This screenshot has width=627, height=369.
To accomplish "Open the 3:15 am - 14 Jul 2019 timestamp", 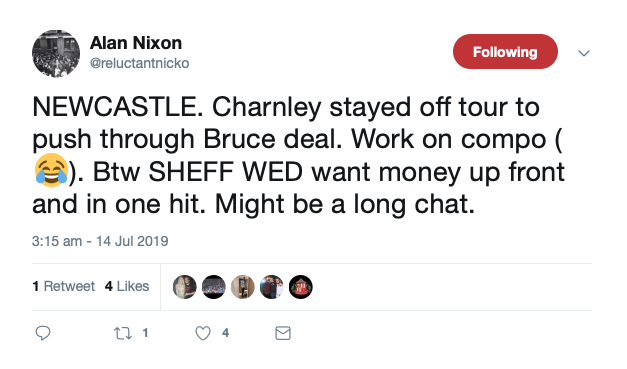I will pos(100,241).
